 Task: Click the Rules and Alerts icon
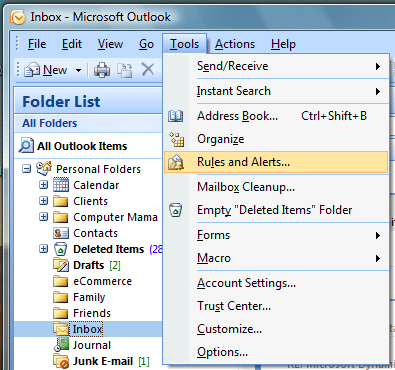tap(176, 162)
